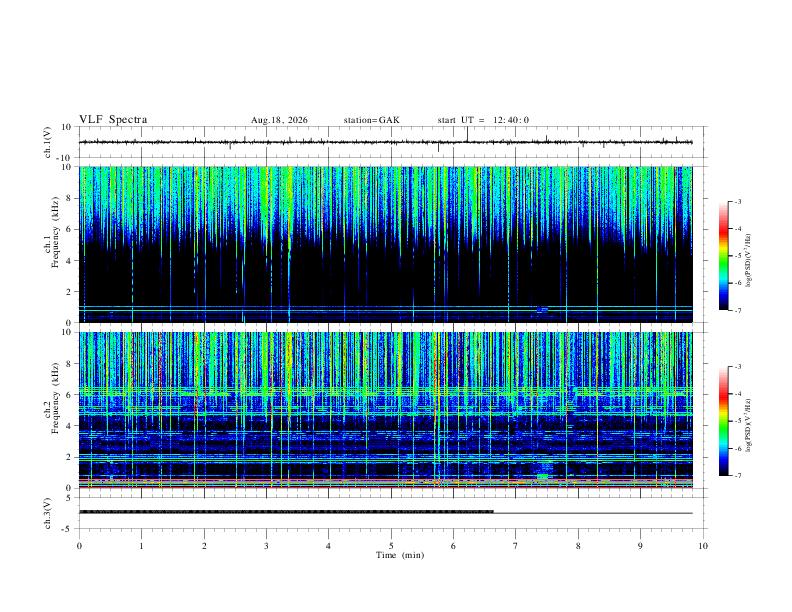The height and width of the screenshot is (612, 792).
Task: Click the ch.1 waveform trace panel
Action: [386, 142]
